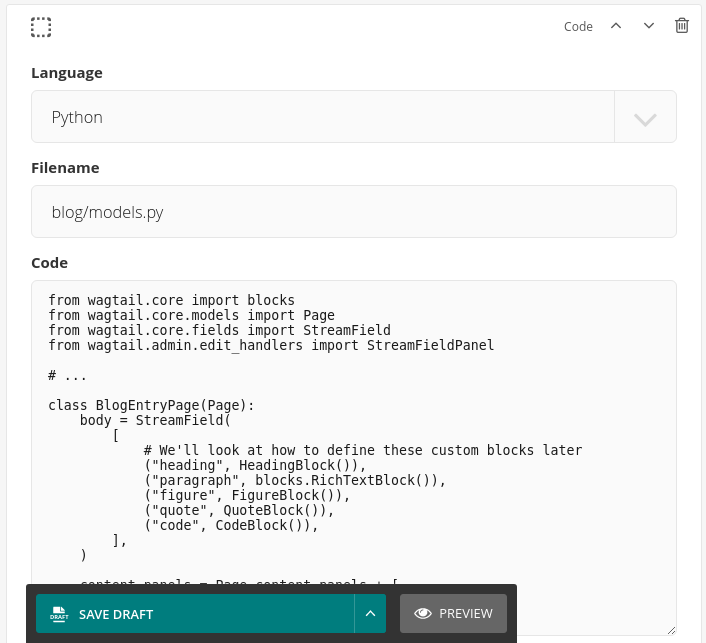Move the Code block down
This screenshot has width=706, height=643.
pyautogui.click(x=649, y=26)
